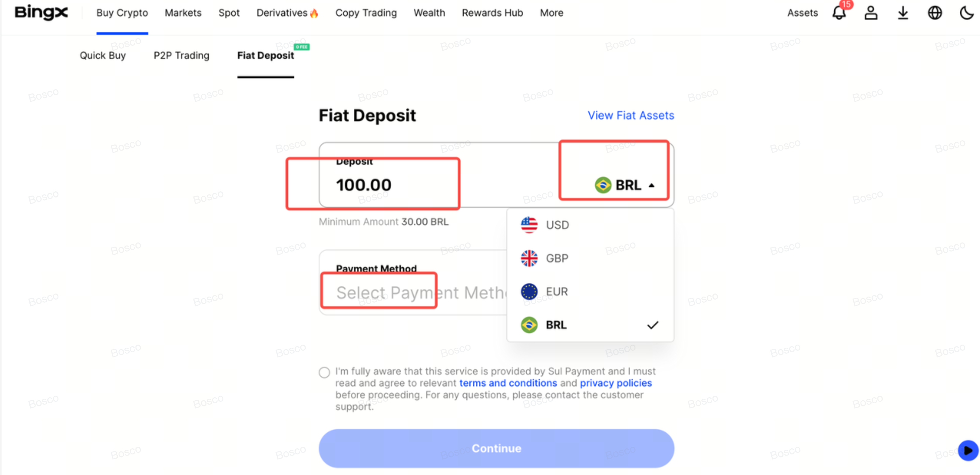Choose EUR from the currency list
This screenshot has width=980, height=475.
[x=556, y=292]
